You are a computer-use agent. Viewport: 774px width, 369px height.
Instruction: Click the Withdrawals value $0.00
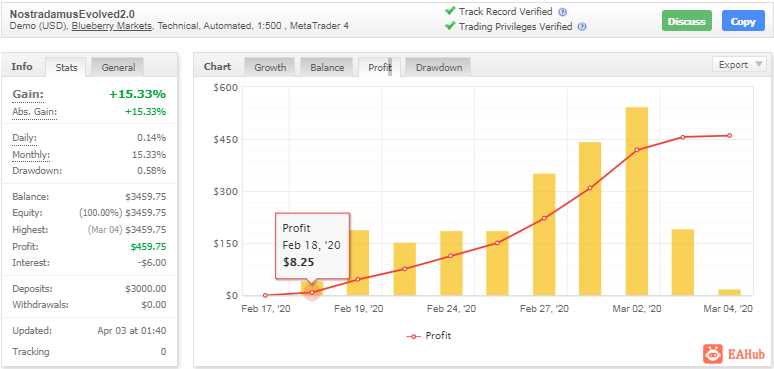pos(154,305)
